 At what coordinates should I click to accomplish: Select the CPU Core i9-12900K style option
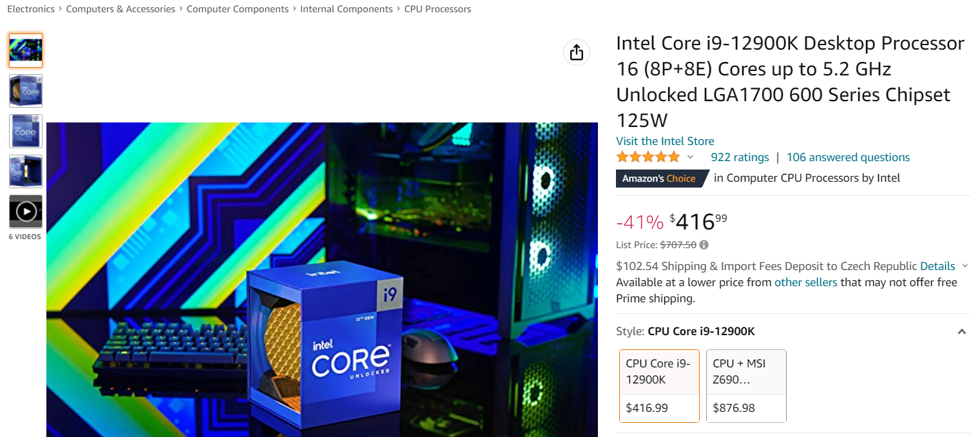[658, 385]
